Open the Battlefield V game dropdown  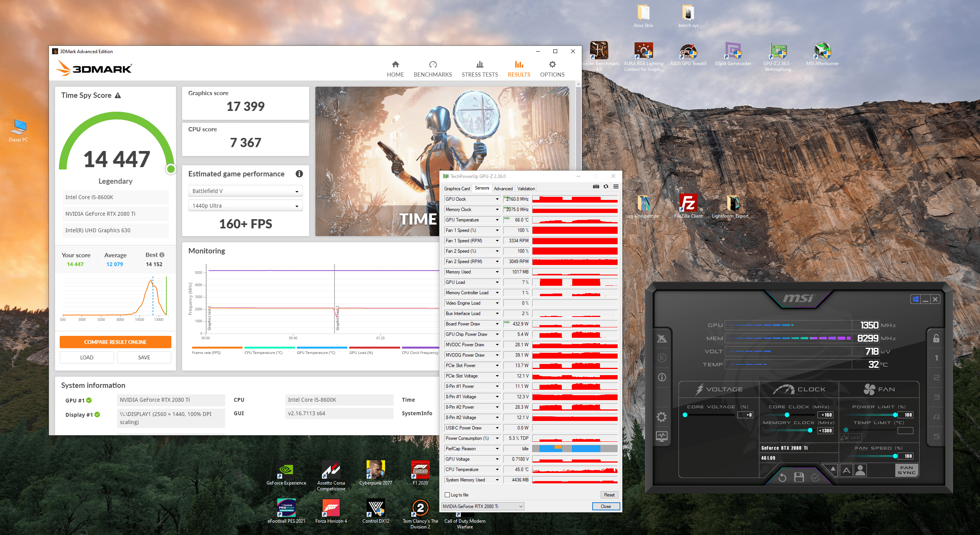[245, 191]
